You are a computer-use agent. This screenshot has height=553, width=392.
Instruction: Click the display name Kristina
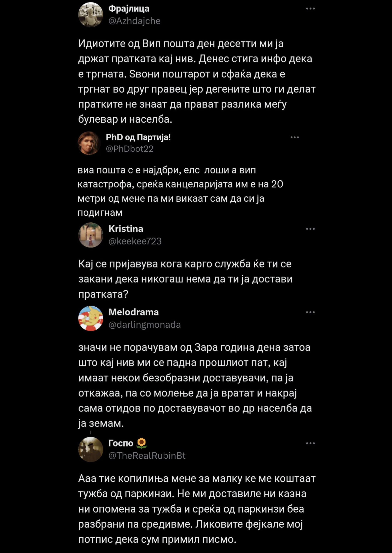[x=126, y=229]
